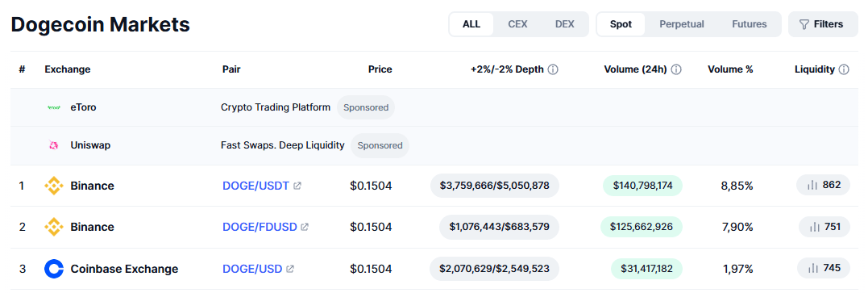
Task: Click the 'Crypto Trading Platform' text
Action: 276,107
